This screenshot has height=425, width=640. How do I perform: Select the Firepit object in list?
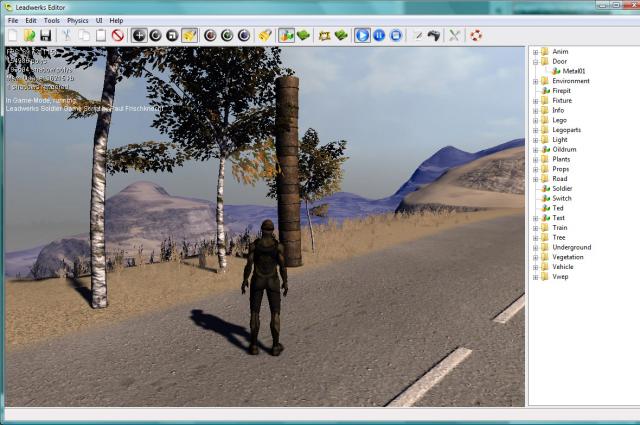coord(561,91)
